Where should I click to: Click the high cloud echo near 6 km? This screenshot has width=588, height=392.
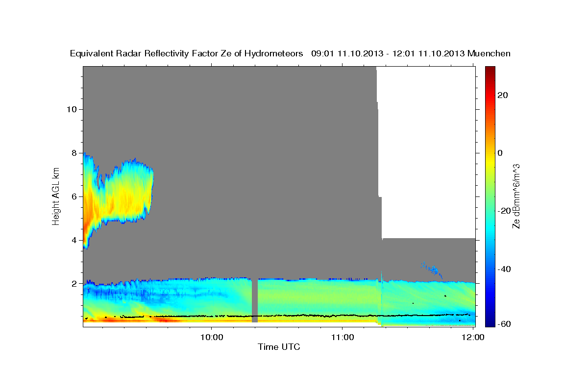click(x=118, y=196)
